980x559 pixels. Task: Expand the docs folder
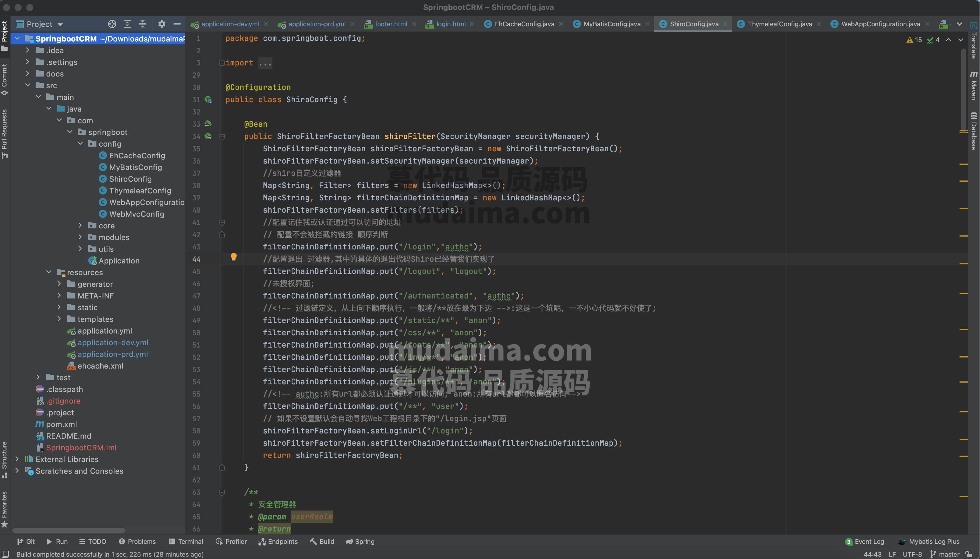click(x=28, y=73)
